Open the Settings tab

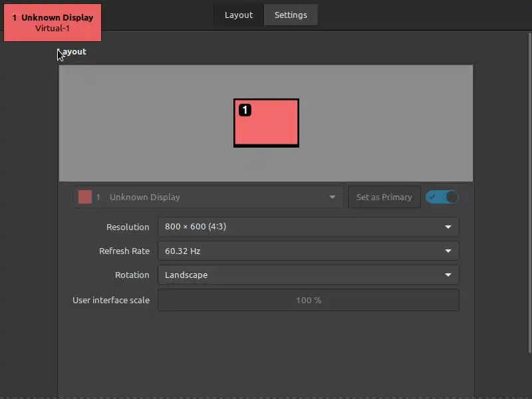[x=291, y=15]
